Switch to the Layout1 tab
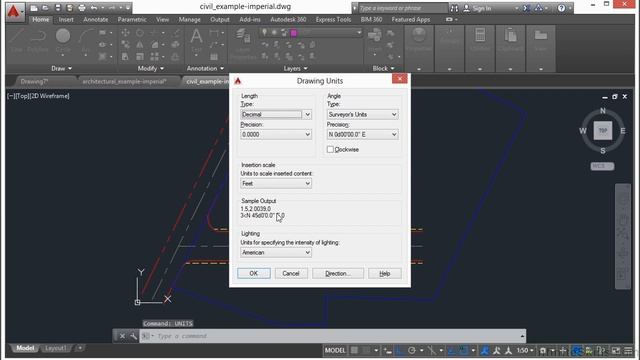640x360 pixels. tap(56, 348)
